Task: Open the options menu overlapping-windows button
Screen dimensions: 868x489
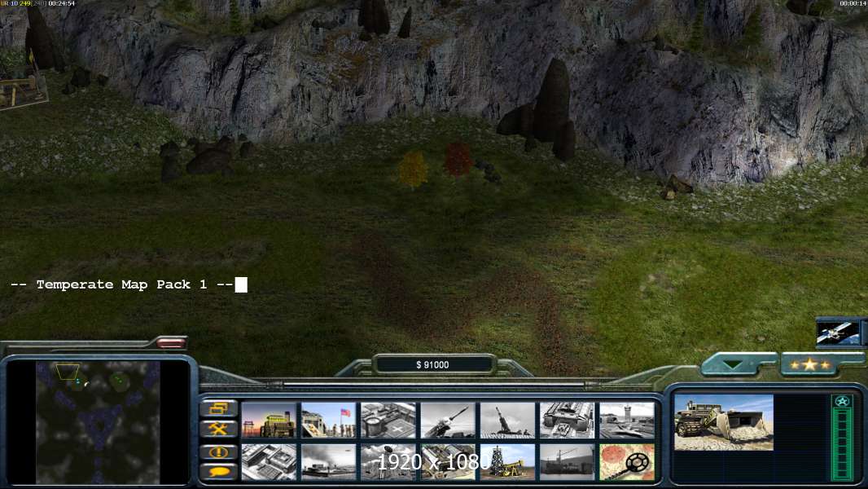Action: point(219,408)
